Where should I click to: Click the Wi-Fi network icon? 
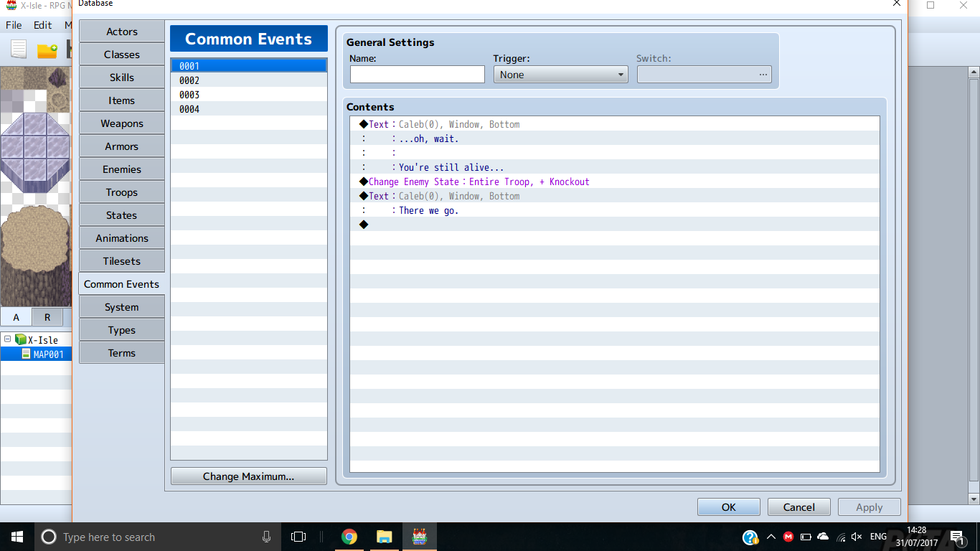[x=841, y=537]
